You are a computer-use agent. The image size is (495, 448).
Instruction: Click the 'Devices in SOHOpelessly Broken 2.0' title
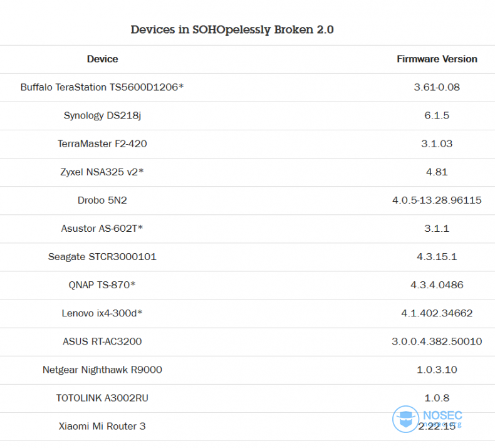coord(232,29)
